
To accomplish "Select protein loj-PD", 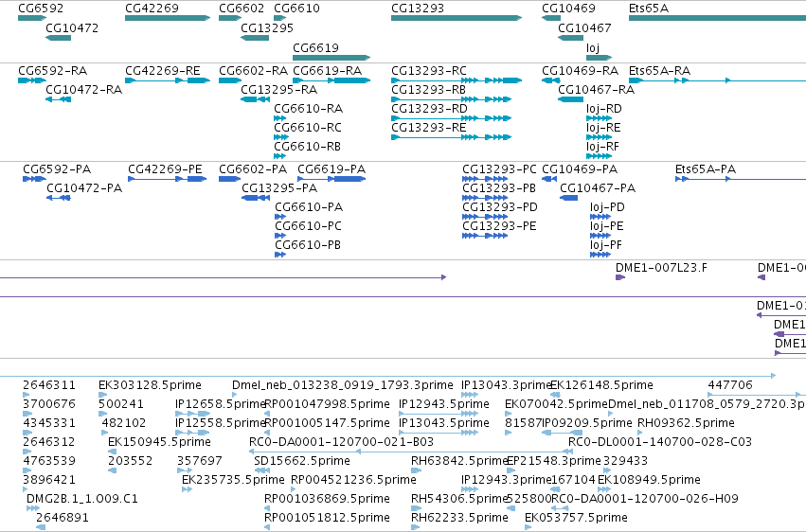I will 608,207.
